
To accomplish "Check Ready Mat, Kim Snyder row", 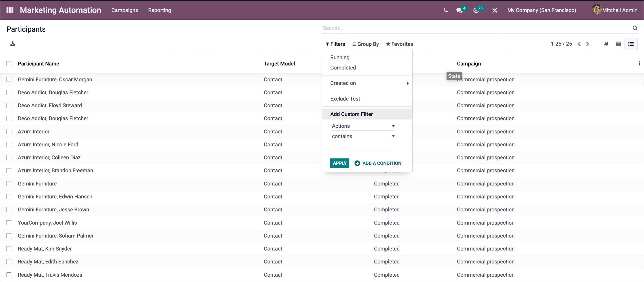I will click(x=9, y=248).
